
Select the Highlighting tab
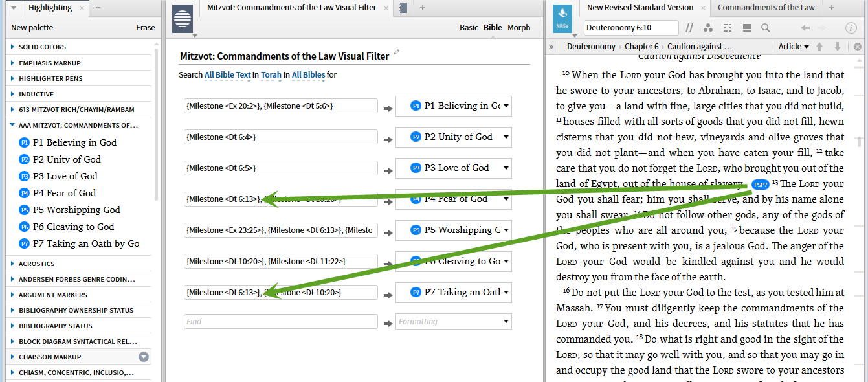[x=50, y=8]
